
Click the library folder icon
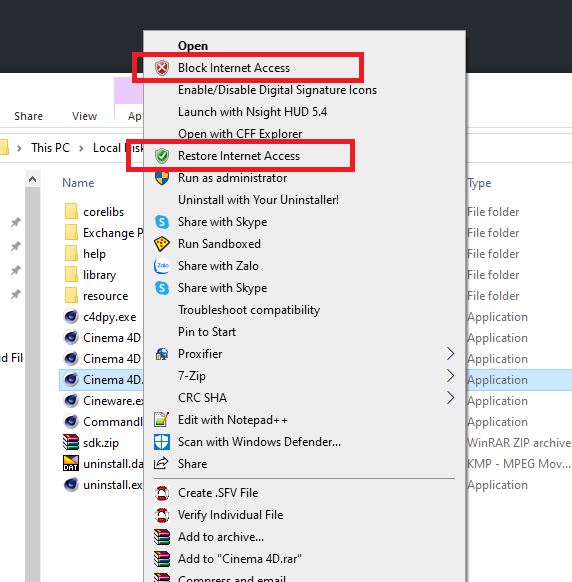[71, 275]
